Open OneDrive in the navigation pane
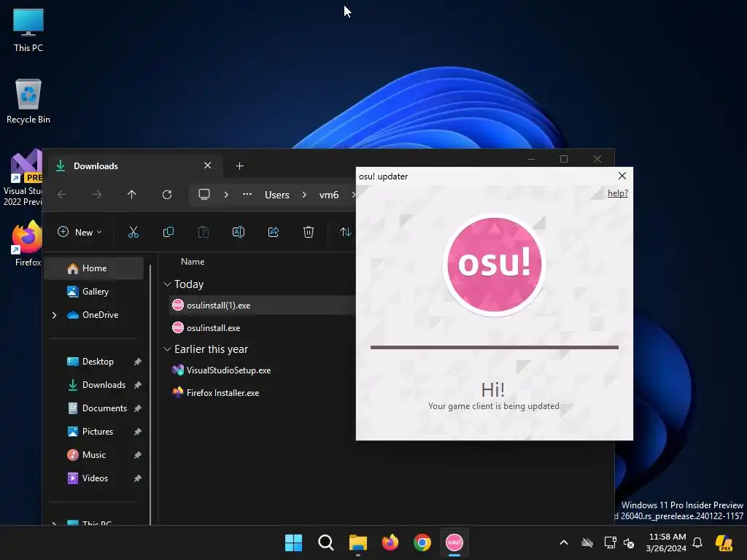 [x=100, y=315]
